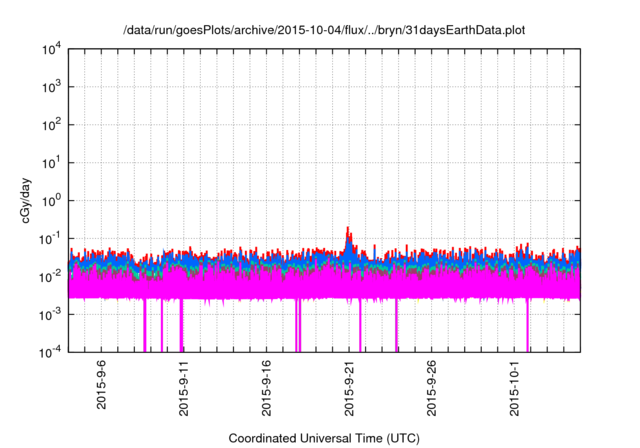Click the 2015-9-26 date tick label
Screen dimensions: 640x448
[431, 388]
